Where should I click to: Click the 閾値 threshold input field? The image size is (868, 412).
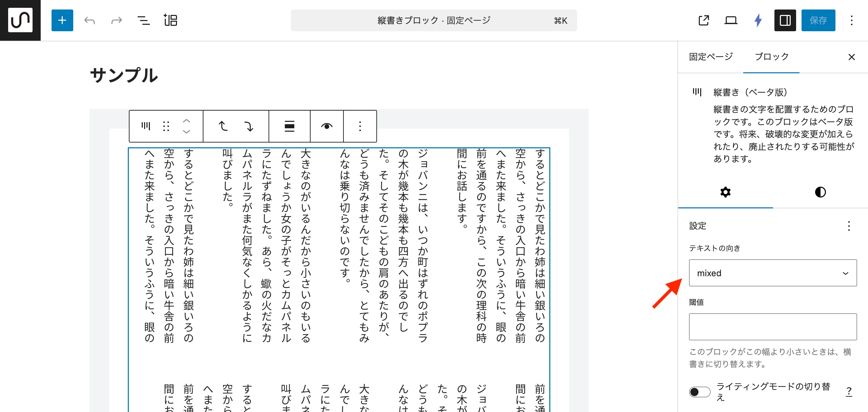pos(772,326)
